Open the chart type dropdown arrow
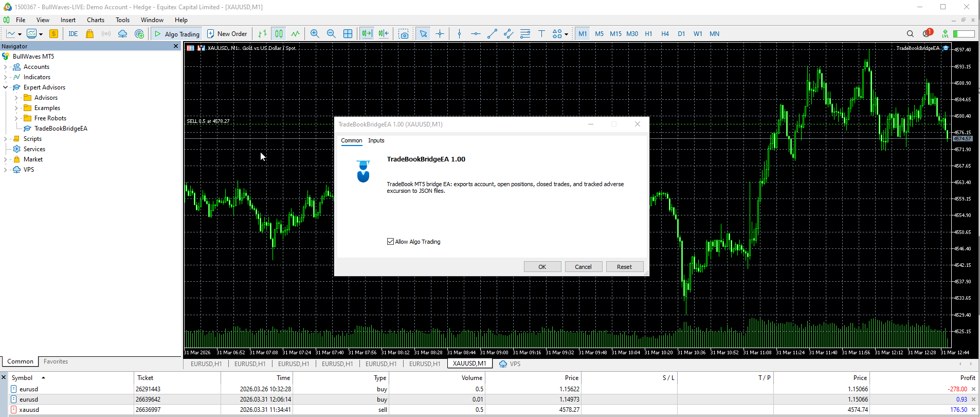This screenshot has width=980, height=417. click(x=20, y=34)
